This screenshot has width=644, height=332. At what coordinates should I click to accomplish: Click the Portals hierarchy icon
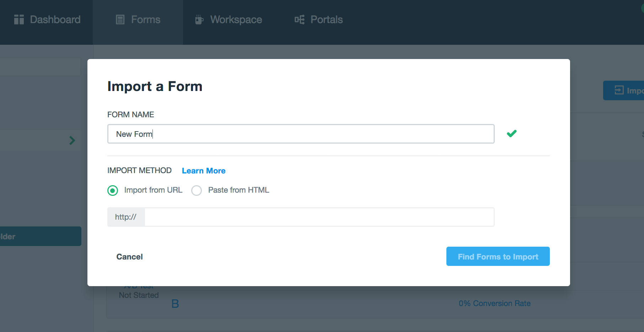click(x=300, y=20)
